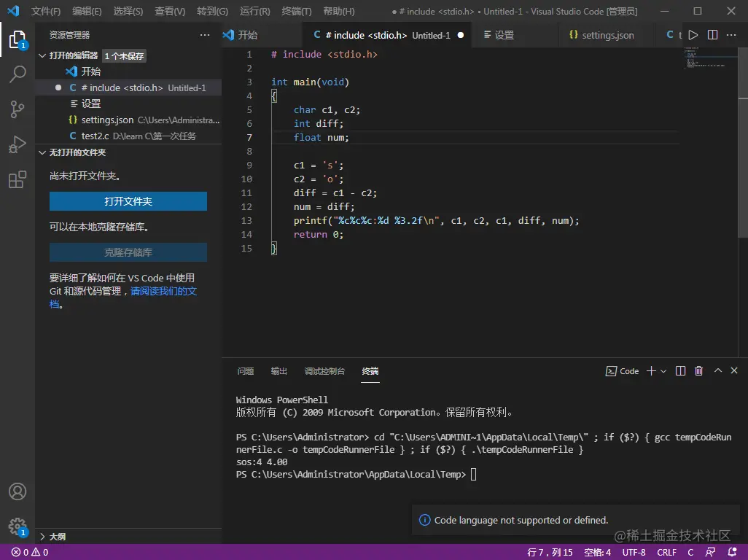Open the Extensions view
Viewport: 748px width, 560px height.
[17, 179]
